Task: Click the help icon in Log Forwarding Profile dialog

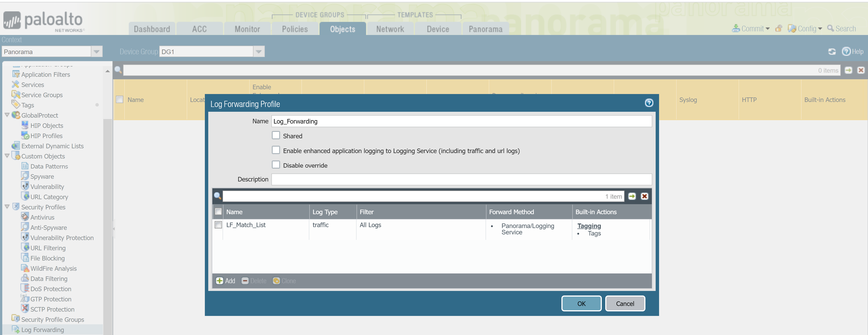Action: click(649, 103)
